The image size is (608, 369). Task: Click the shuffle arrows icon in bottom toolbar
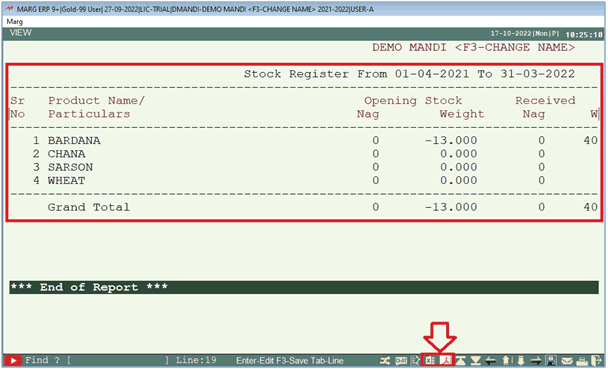coord(385,361)
